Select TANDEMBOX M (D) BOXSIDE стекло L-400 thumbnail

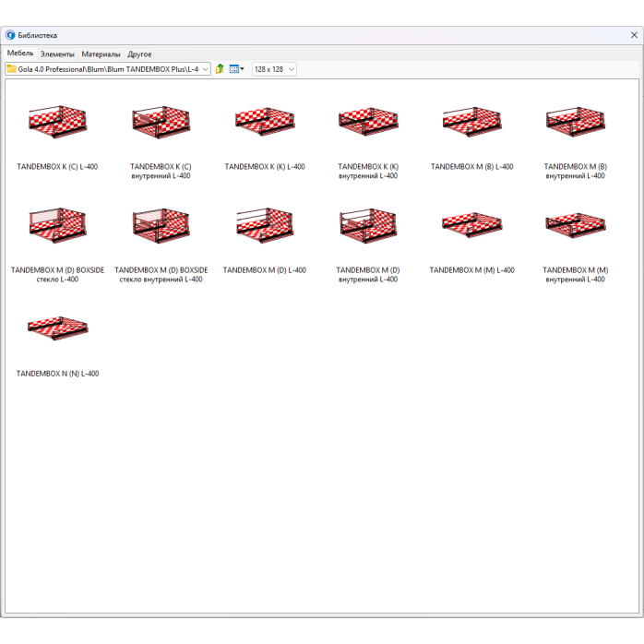[57, 225]
